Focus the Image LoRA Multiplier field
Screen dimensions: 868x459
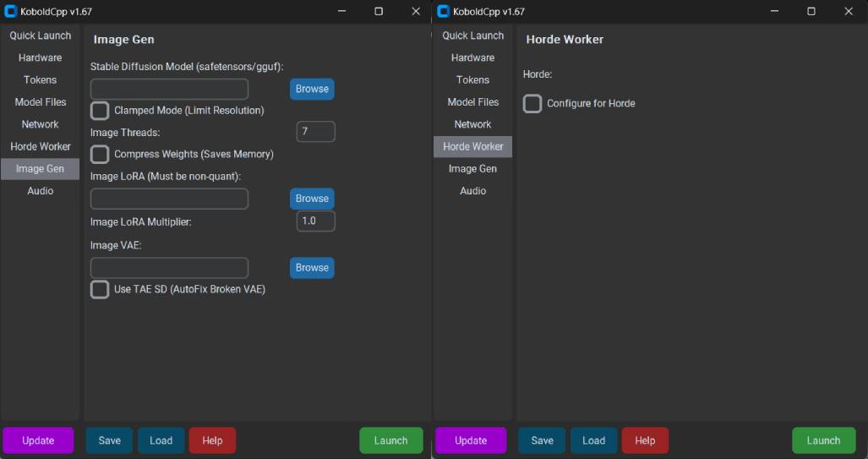tap(315, 221)
